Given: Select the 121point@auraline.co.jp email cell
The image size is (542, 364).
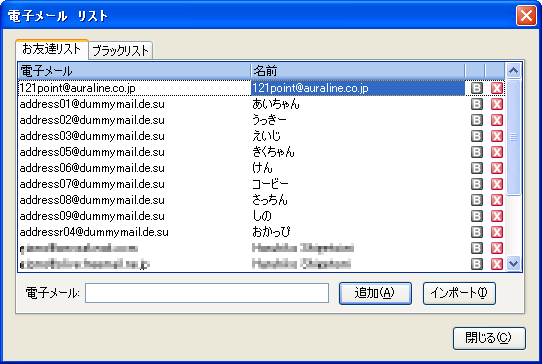Looking at the screenshot, I should [134, 88].
